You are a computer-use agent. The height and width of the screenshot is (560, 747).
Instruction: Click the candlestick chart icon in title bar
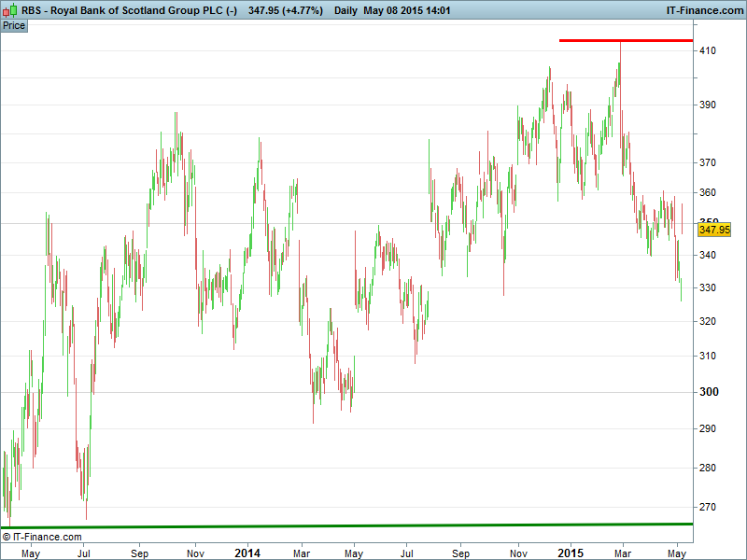8,9
